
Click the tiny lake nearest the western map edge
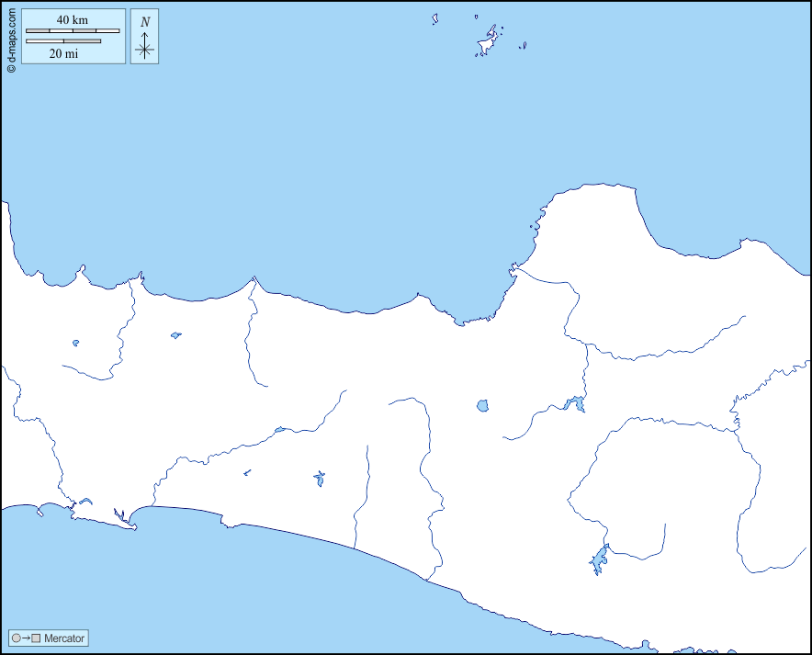click(x=75, y=343)
